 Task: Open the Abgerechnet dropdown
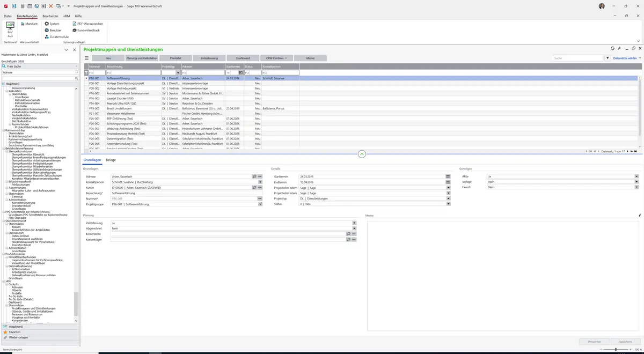354,228
